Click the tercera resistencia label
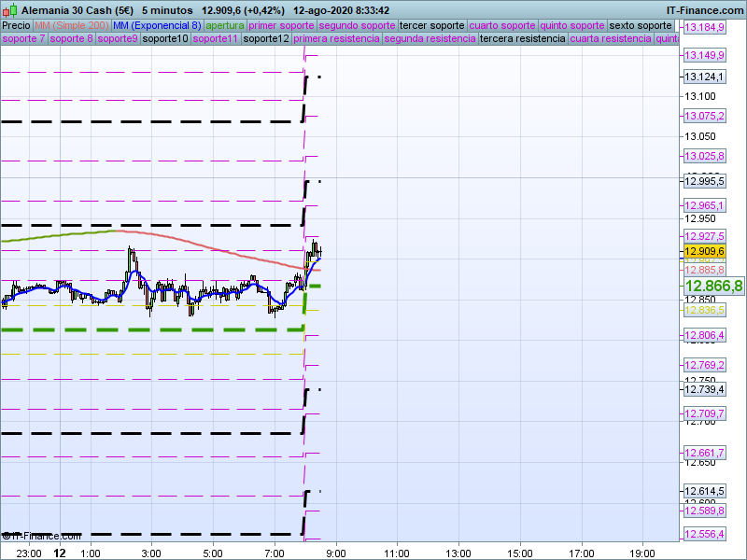 coord(522,38)
